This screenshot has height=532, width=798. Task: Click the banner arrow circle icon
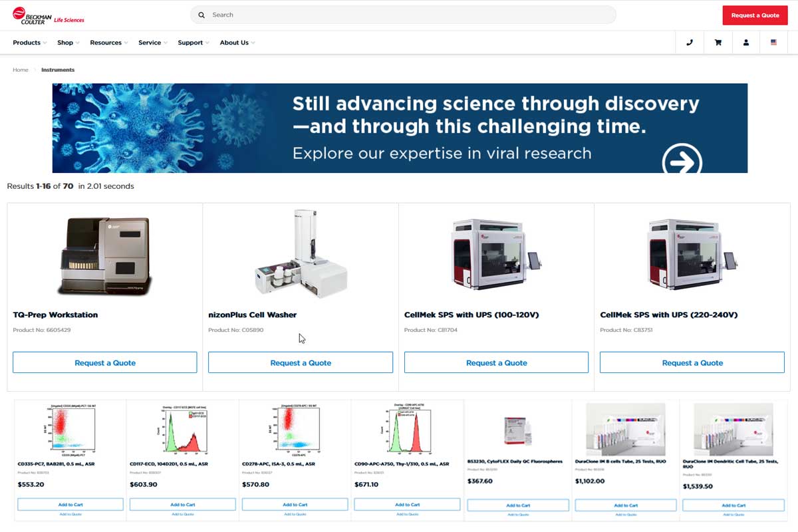[x=682, y=160]
